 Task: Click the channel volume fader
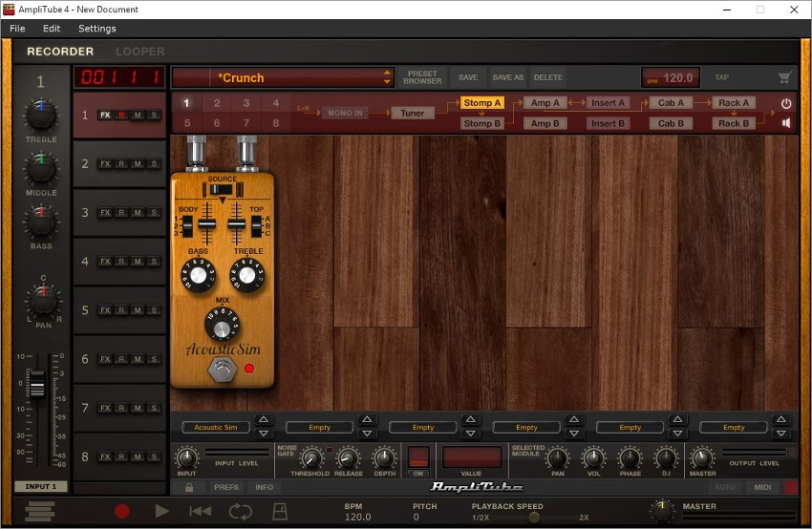coord(37,384)
